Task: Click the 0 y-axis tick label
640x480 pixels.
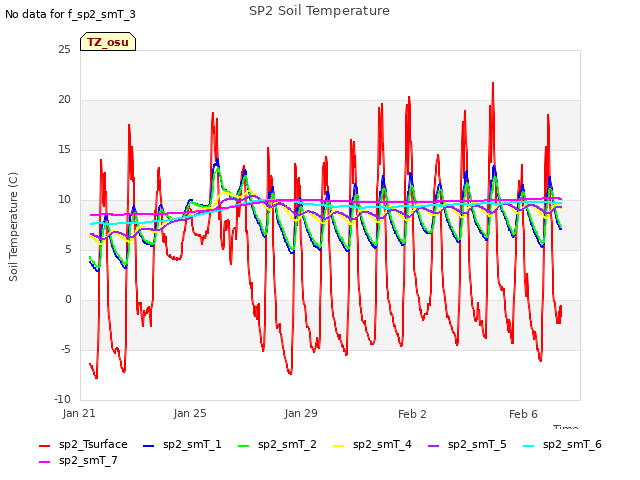Action: (68, 300)
